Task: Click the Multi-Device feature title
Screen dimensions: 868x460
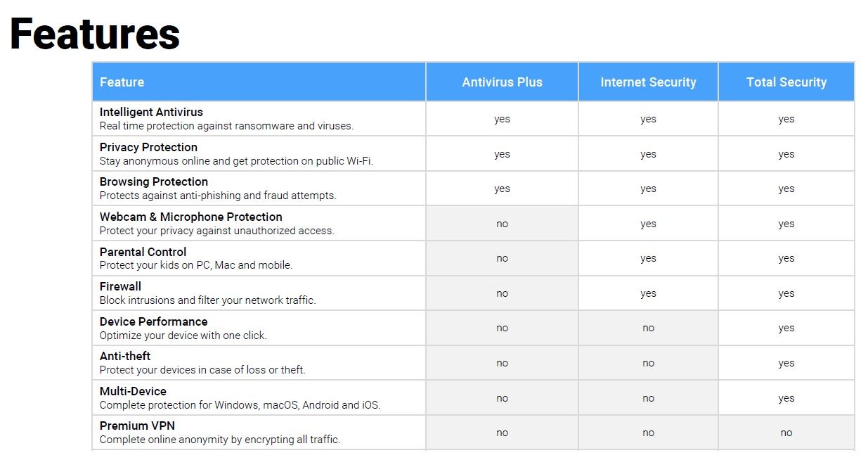Action: tap(133, 391)
